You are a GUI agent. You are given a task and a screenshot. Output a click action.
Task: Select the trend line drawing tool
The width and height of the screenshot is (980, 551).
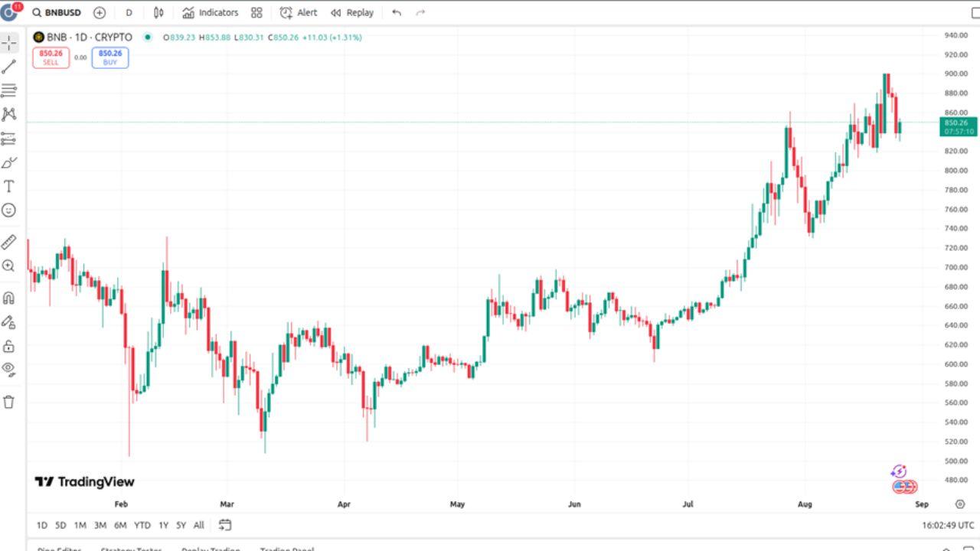point(9,67)
